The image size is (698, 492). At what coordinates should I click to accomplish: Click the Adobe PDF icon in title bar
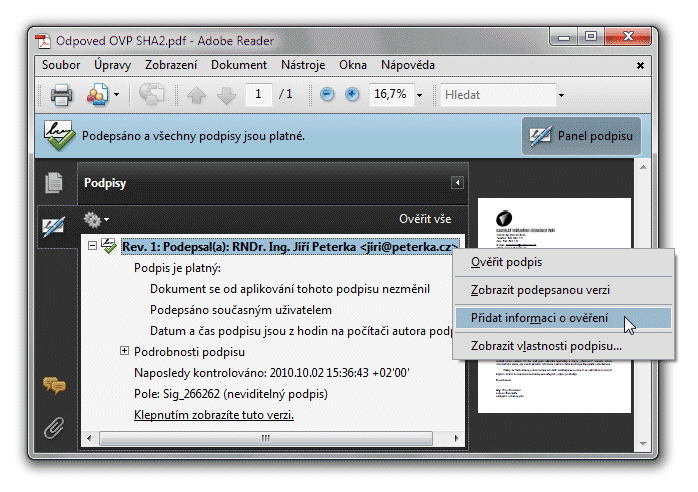(x=43, y=41)
